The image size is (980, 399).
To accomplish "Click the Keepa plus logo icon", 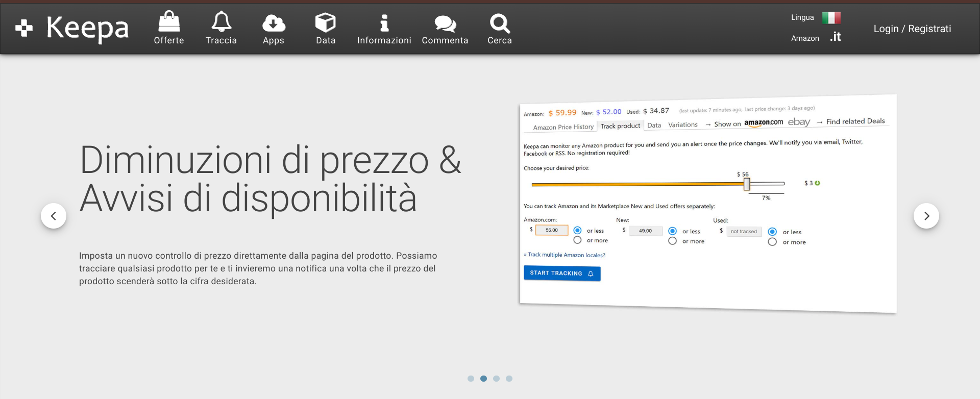I will 24,28.
